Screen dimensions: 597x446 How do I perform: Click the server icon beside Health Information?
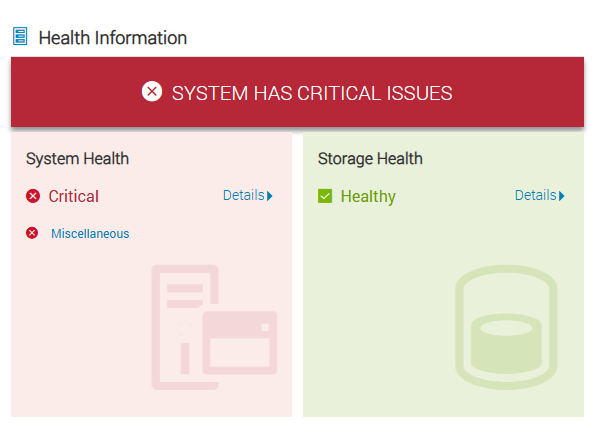coord(20,36)
